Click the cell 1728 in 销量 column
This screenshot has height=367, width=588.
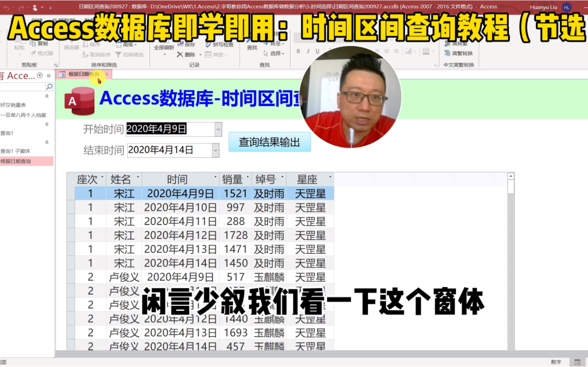point(236,235)
